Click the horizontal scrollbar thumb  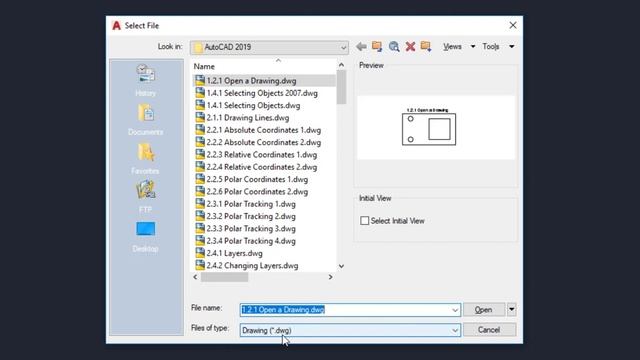224,277
